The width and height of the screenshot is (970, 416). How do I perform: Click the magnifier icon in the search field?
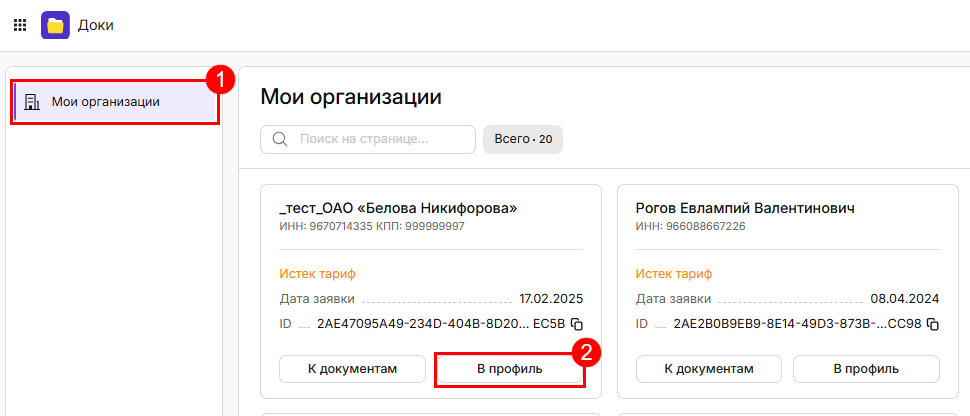[x=280, y=139]
